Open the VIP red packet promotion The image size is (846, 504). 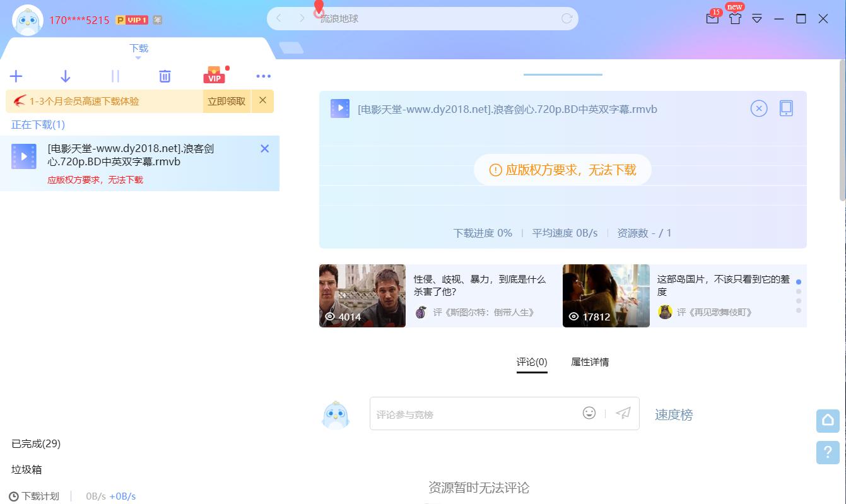click(x=214, y=76)
